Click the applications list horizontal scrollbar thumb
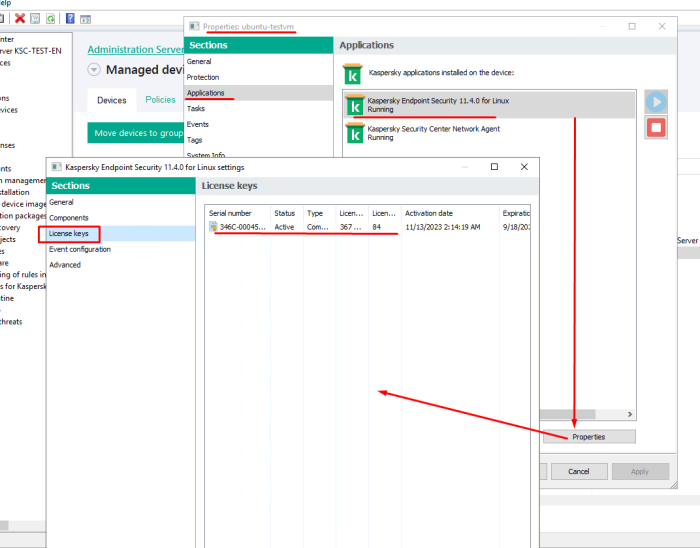Viewport: 700px width, 548px height. [568, 414]
